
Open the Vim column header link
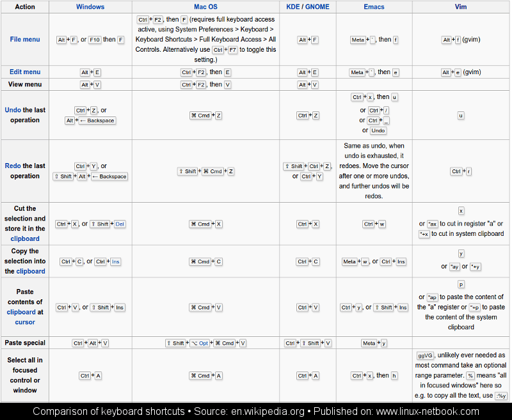[x=461, y=7]
